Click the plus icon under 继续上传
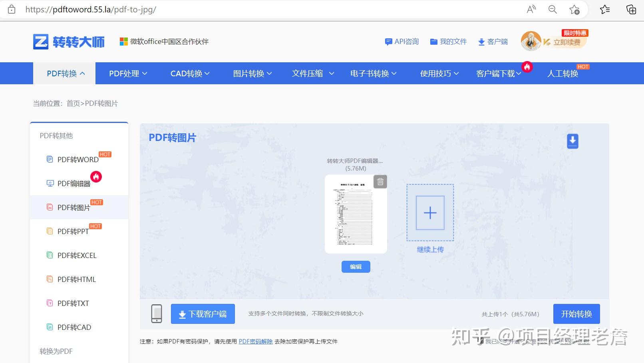The width and height of the screenshot is (644, 363). (430, 213)
